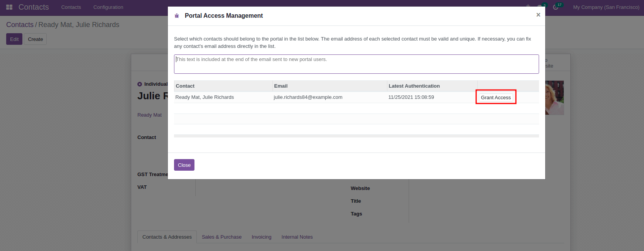Dismiss the Portal Access Management dialog with X
644x251 pixels.
coord(538,15)
